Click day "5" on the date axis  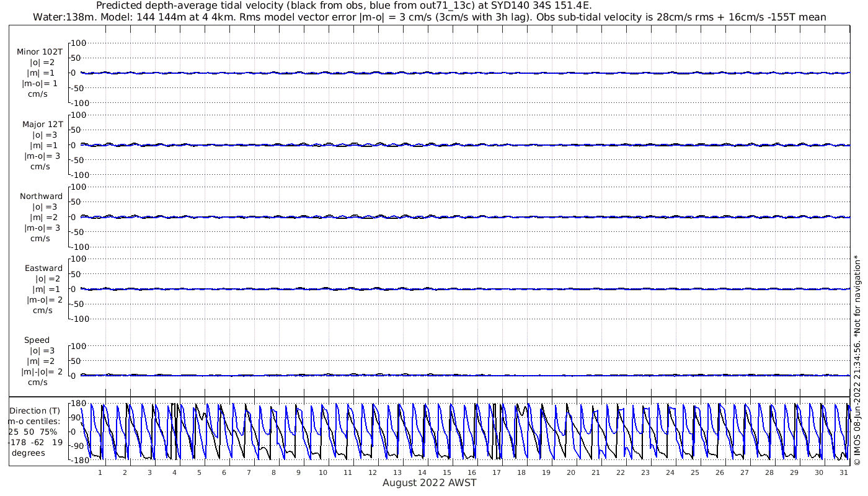199,472
